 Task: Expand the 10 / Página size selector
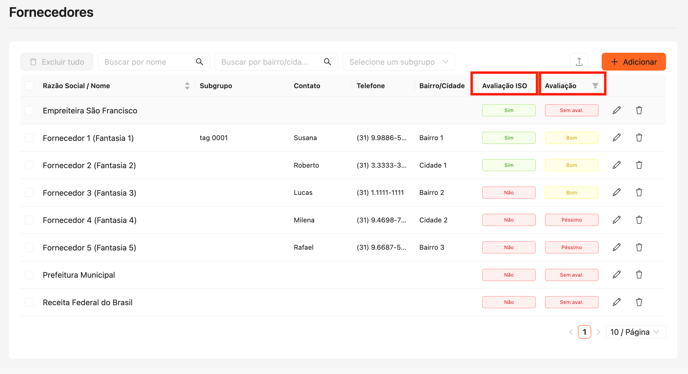point(635,332)
